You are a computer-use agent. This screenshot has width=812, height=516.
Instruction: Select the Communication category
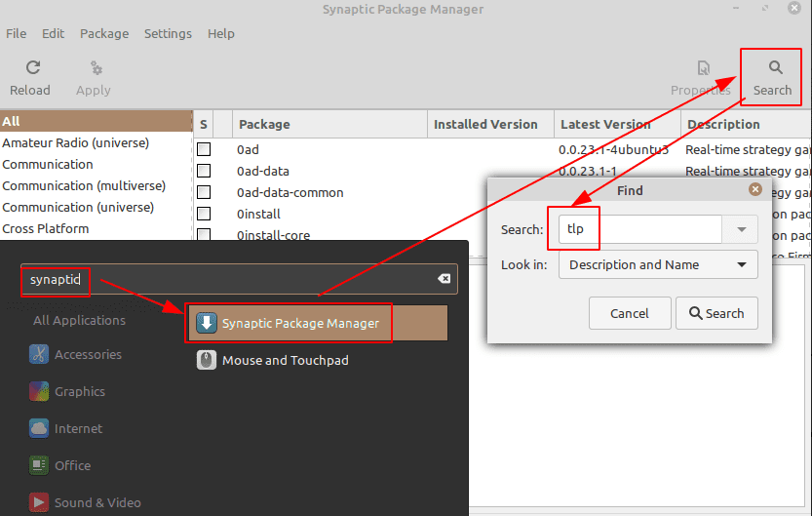(48, 164)
